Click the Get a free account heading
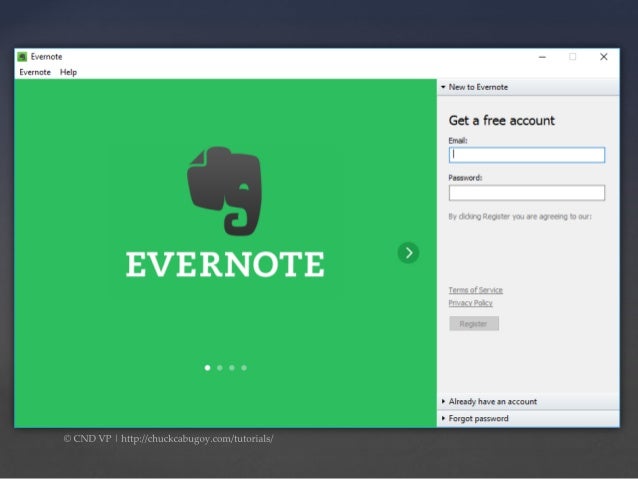The width and height of the screenshot is (638, 479). 501,120
